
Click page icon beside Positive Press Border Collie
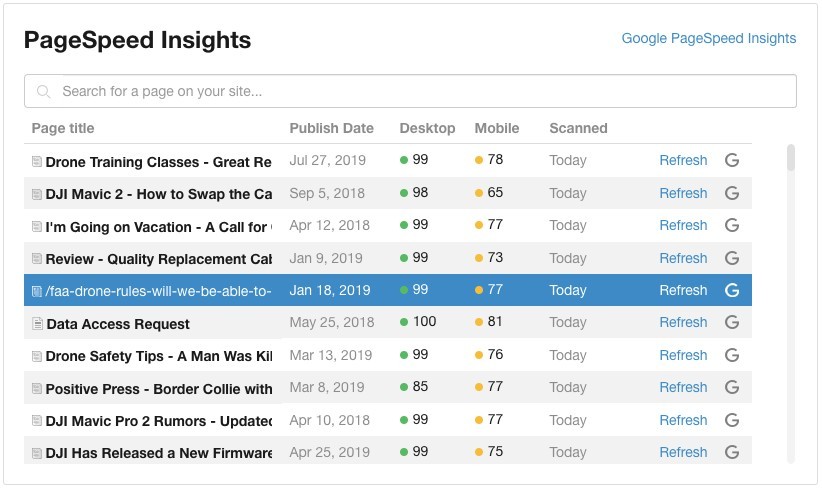point(37,388)
